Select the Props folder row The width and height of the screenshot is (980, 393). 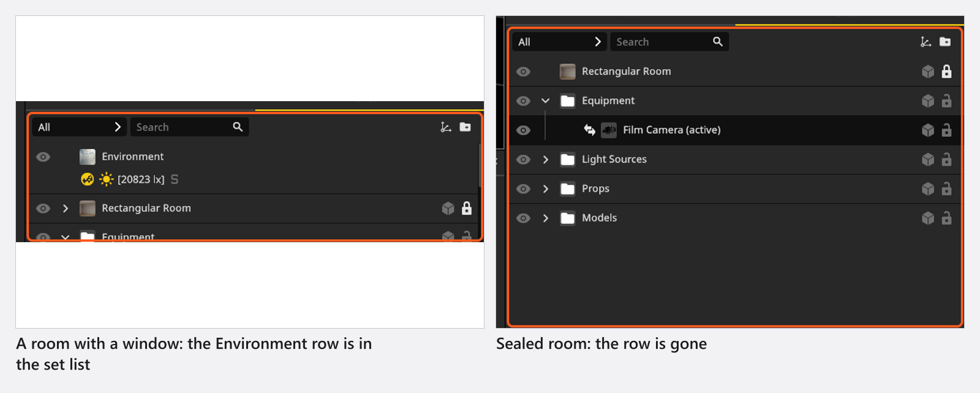click(x=735, y=189)
